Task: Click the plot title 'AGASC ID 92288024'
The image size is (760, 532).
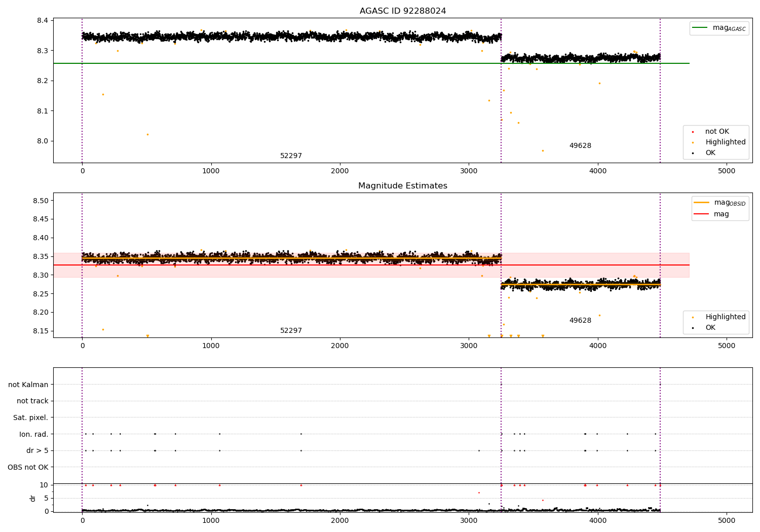Action: pos(403,11)
